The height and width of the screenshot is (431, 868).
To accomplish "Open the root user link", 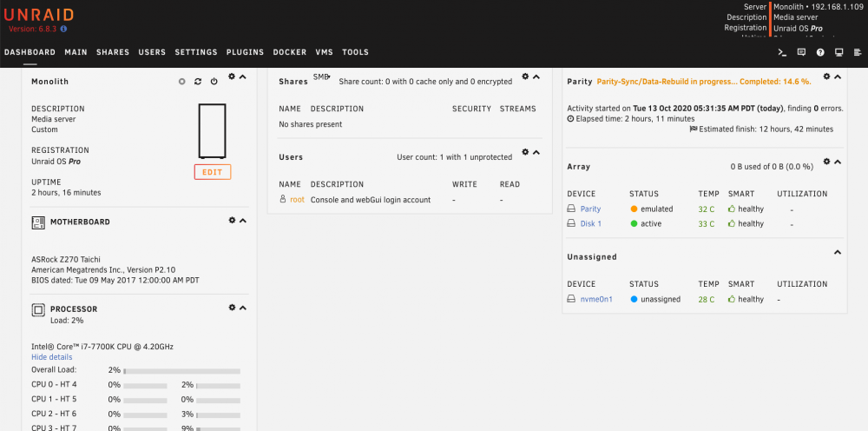I will coord(297,200).
